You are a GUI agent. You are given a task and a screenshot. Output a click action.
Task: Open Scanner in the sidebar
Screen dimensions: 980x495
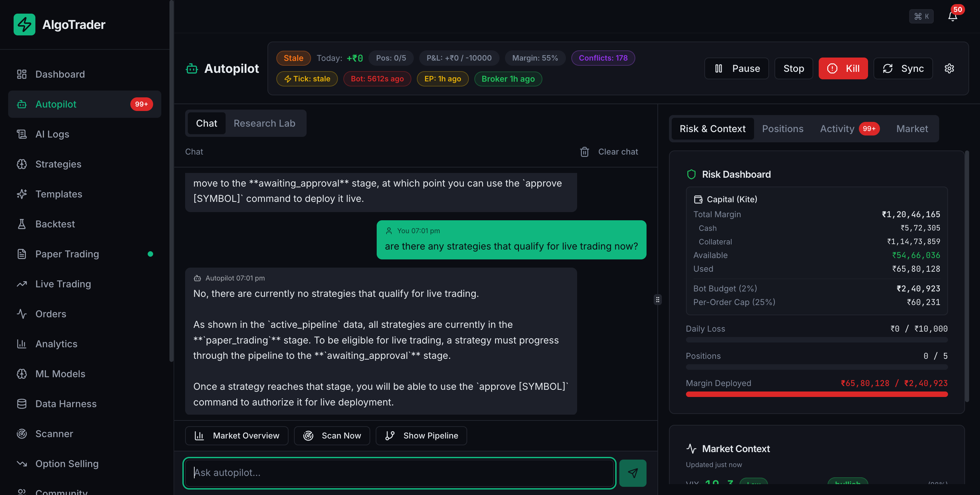pos(84,434)
